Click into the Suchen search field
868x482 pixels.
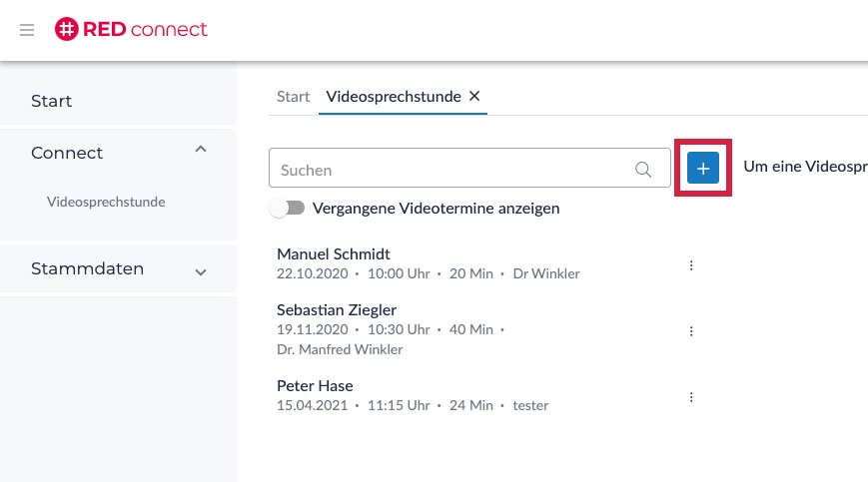[x=449, y=170]
